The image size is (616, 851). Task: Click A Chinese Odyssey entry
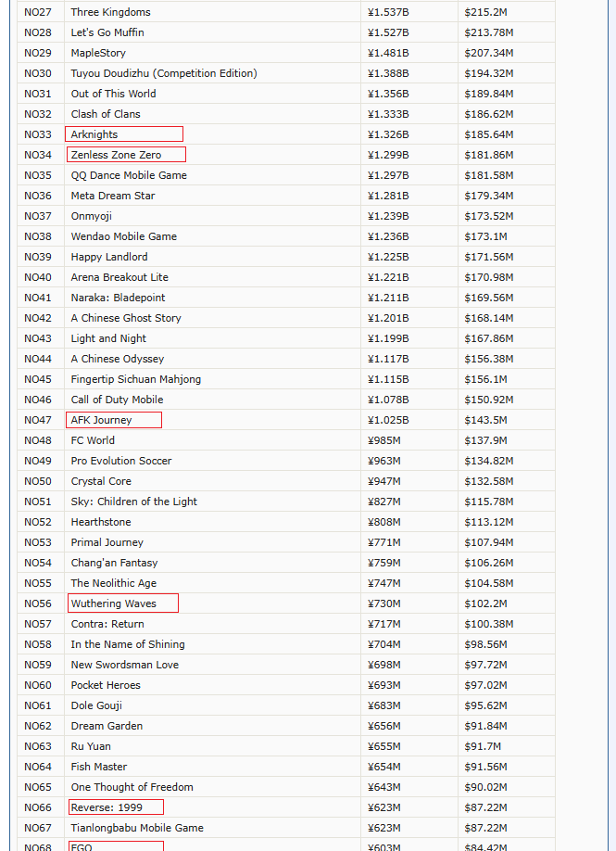click(117, 359)
